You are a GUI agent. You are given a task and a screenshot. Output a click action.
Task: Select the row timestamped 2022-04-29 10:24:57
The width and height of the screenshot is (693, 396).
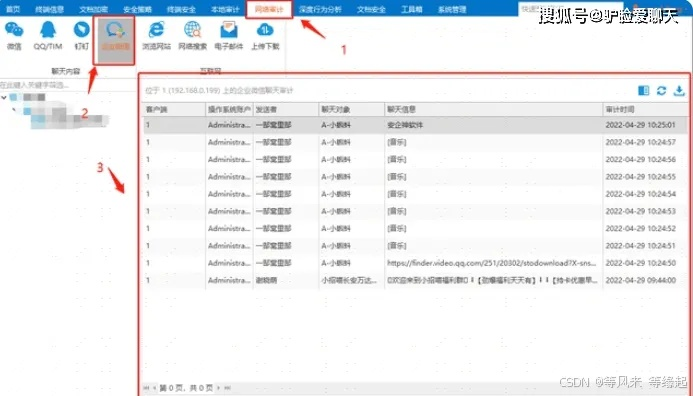415,142
